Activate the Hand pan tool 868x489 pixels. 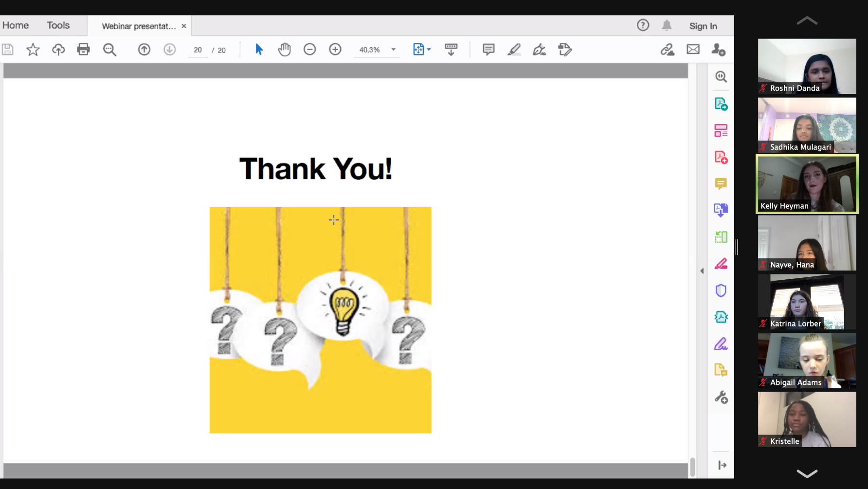coord(285,50)
